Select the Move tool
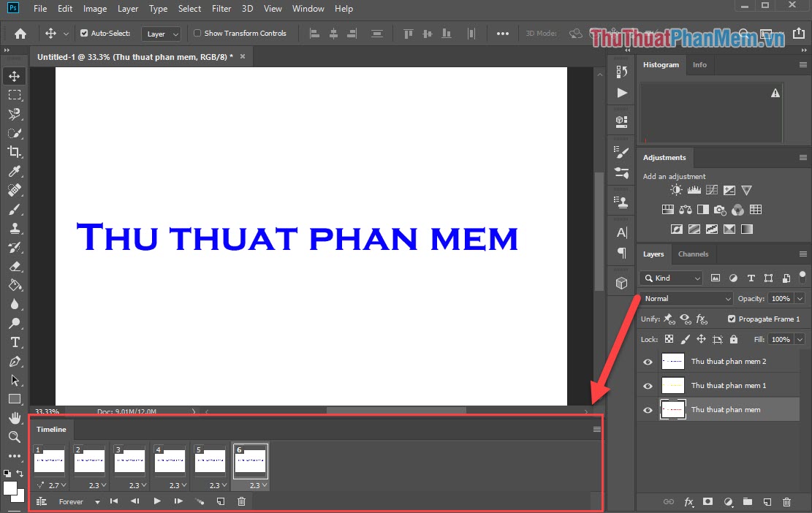 click(x=15, y=75)
